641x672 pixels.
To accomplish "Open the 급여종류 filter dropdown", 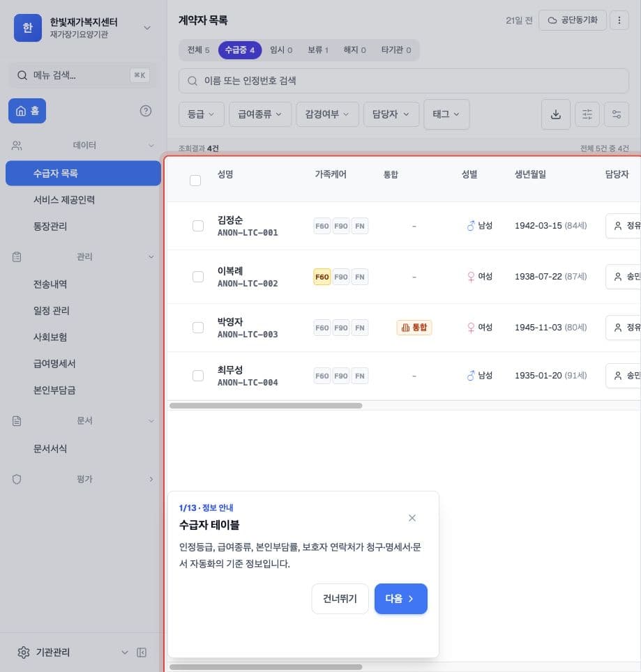I will (x=260, y=114).
